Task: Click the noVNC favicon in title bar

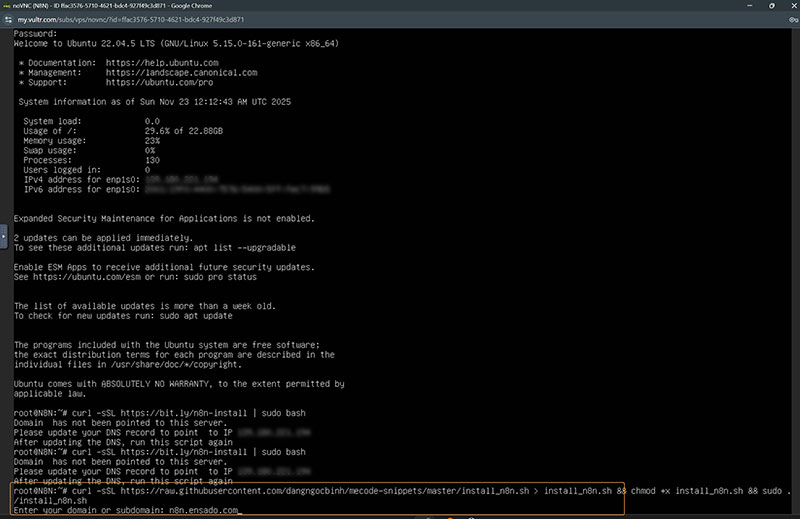Action: click(x=7, y=6)
